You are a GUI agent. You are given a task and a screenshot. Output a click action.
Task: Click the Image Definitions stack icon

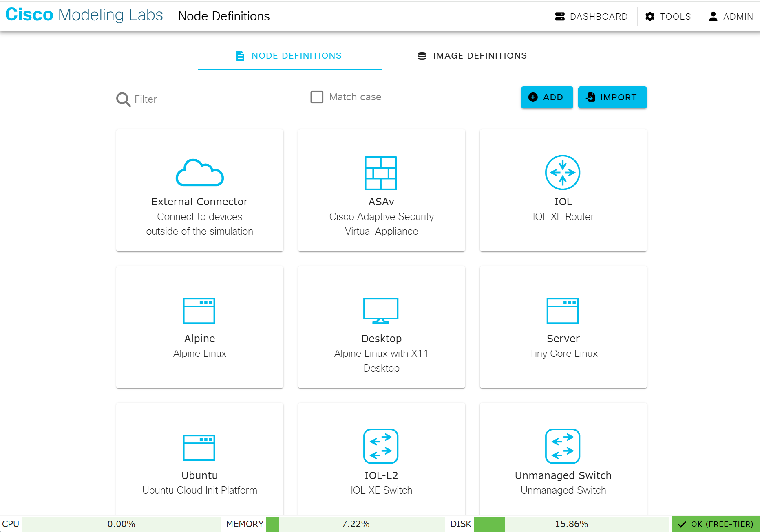point(422,56)
